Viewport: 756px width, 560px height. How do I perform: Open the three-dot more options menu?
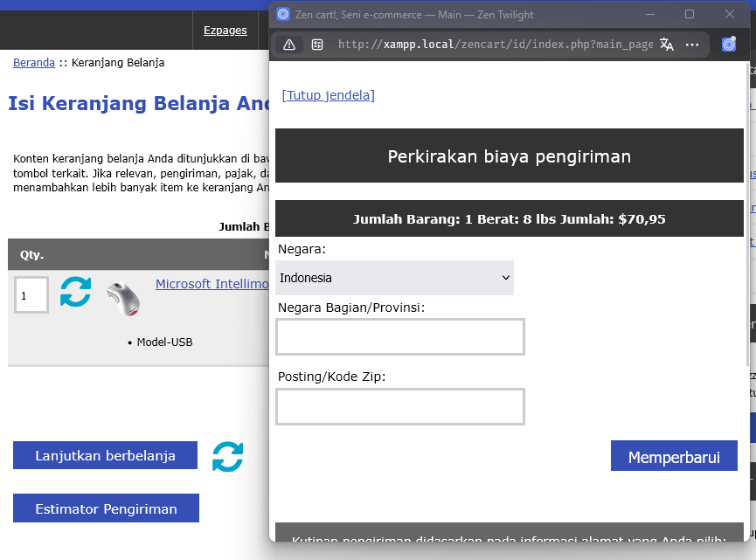692,45
